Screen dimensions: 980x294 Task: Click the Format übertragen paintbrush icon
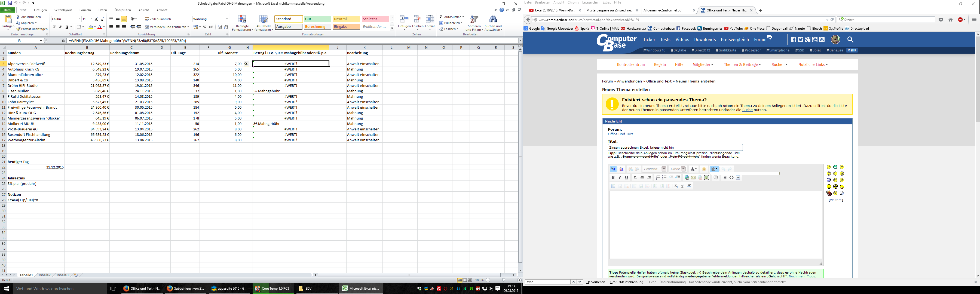pyautogui.click(x=18, y=29)
